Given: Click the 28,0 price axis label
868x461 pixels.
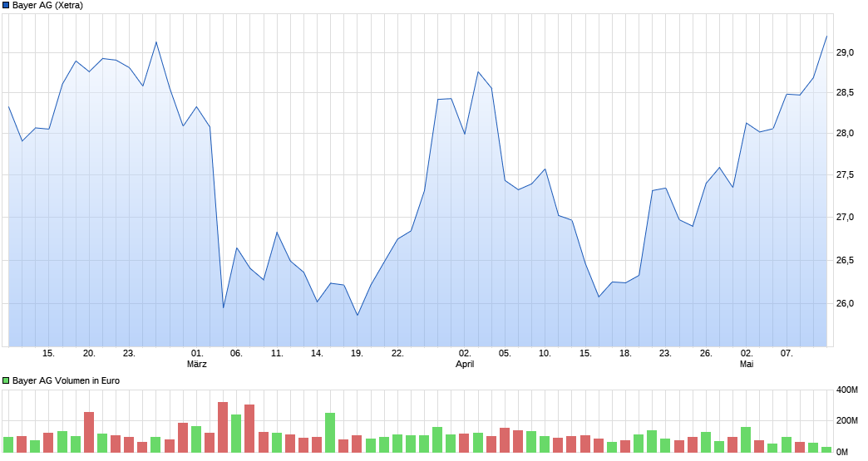Looking at the screenshot, I should (845, 133).
